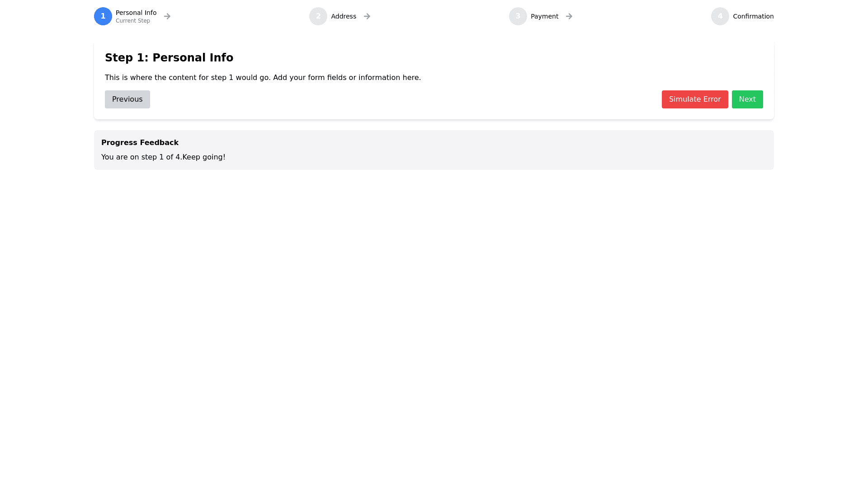
Task: Click the step 2 number circle
Action: [x=318, y=16]
